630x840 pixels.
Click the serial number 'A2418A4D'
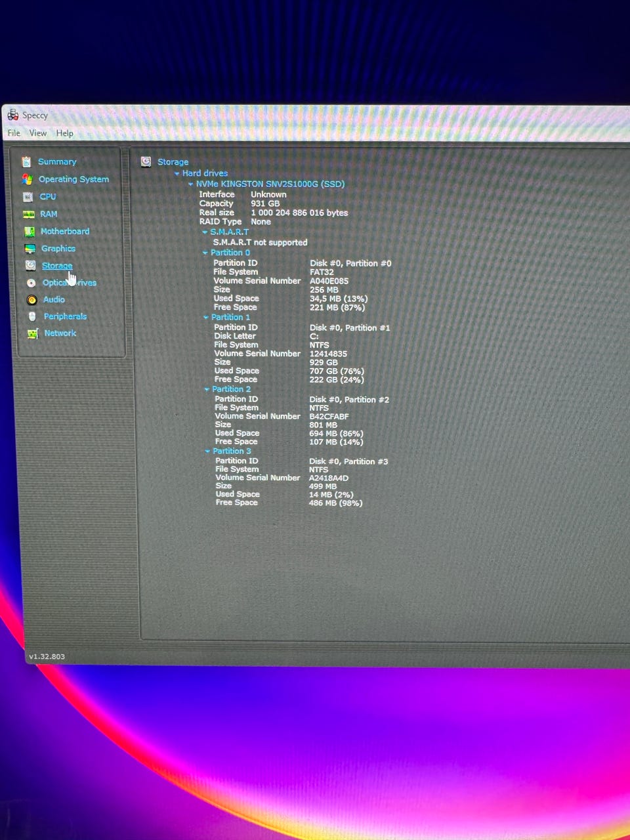pyautogui.click(x=329, y=478)
